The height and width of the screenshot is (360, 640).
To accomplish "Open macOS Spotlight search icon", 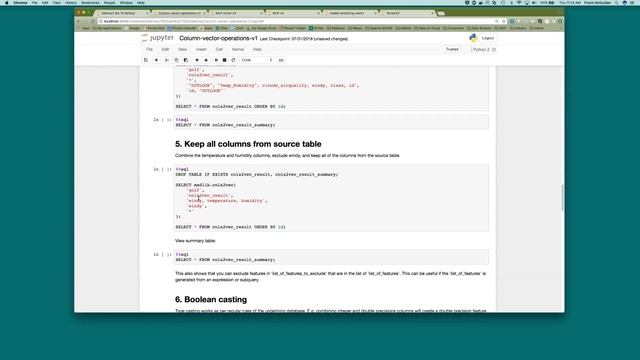I will (x=617, y=3).
